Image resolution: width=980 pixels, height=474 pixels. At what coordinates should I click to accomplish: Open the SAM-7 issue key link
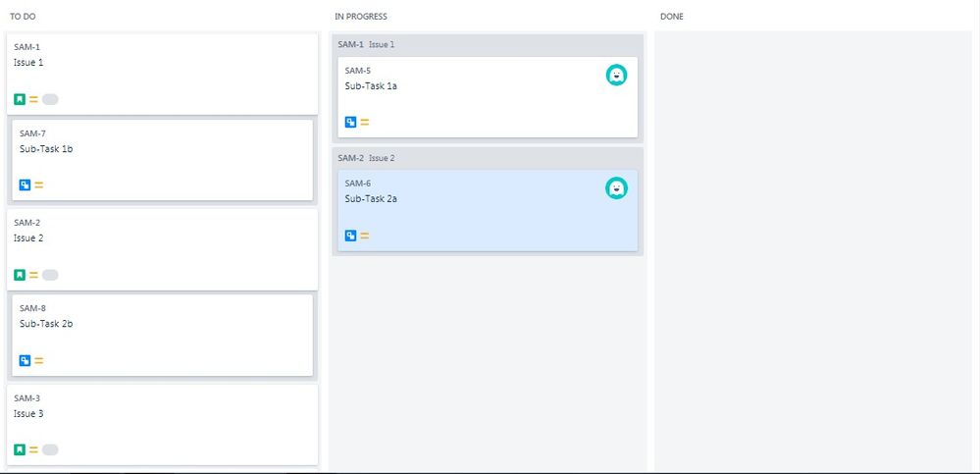(x=32, y=133)
